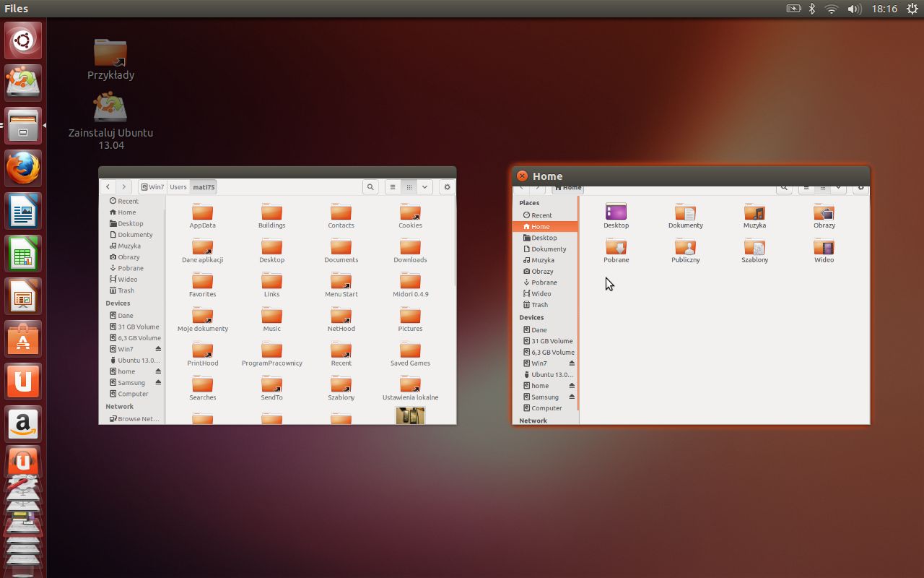The height and width of the screenshot is (578, 924).
Task: Open Amazon launcher icon
Action: (x=24, y=424)
